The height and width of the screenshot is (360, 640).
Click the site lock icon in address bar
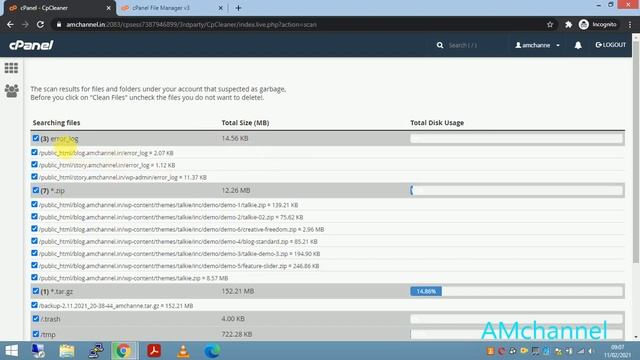tap(59, 24)
